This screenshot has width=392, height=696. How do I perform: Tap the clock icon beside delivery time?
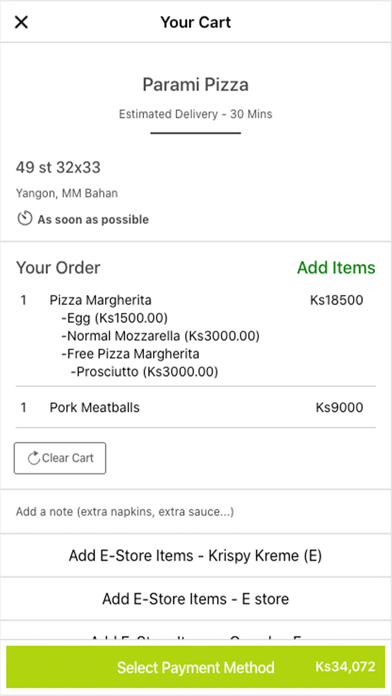[x=25, y=219]
